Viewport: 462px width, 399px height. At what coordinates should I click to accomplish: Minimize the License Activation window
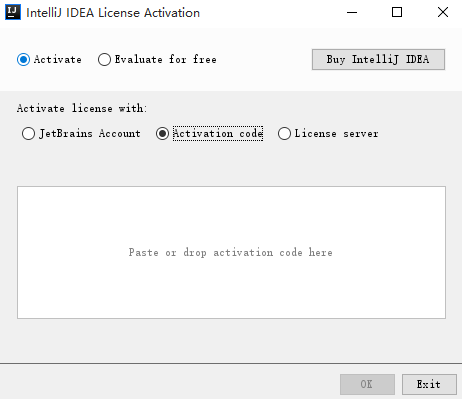(x=352, y=12)
